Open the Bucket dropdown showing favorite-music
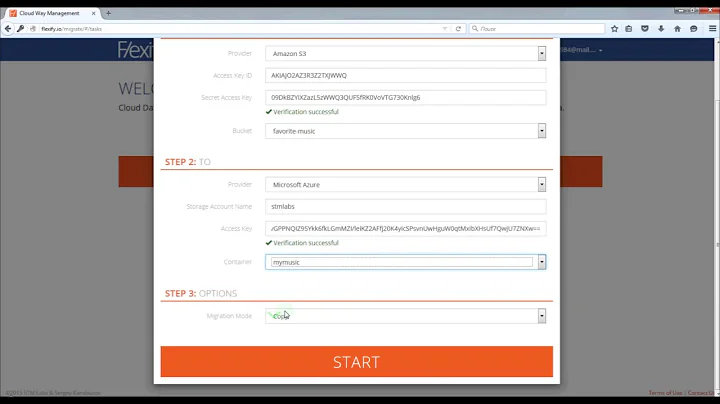 click(405, 131)
